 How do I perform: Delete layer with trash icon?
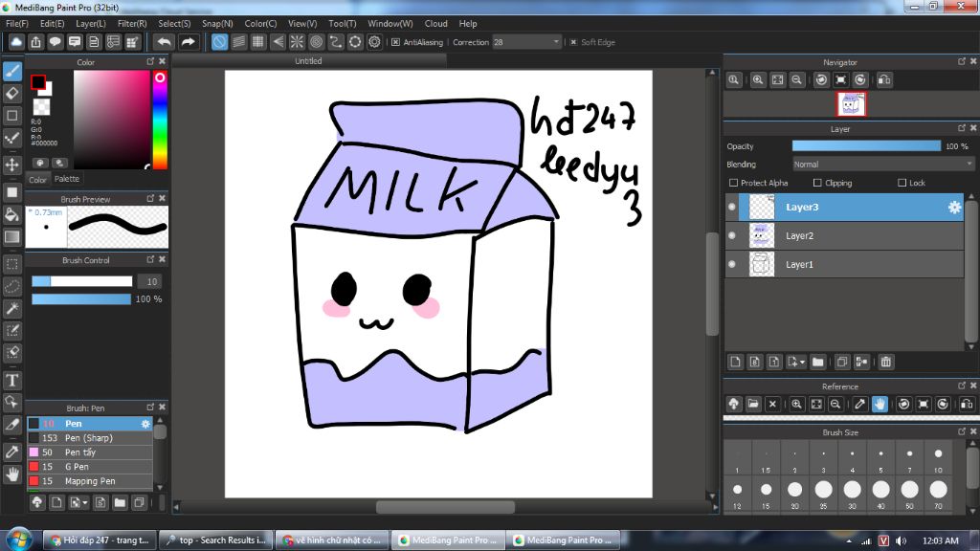[885, 362]
